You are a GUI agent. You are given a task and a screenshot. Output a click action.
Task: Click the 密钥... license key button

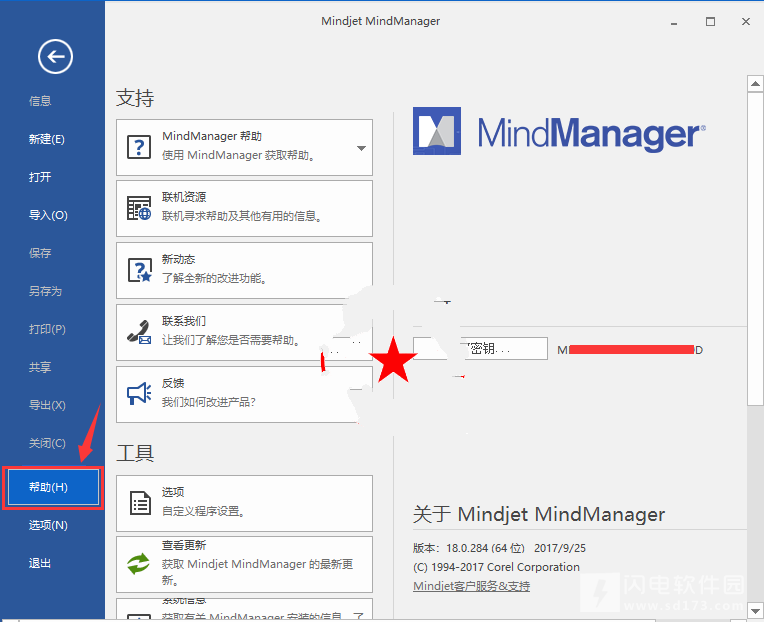pyautogui.click(x=480, y=349)
